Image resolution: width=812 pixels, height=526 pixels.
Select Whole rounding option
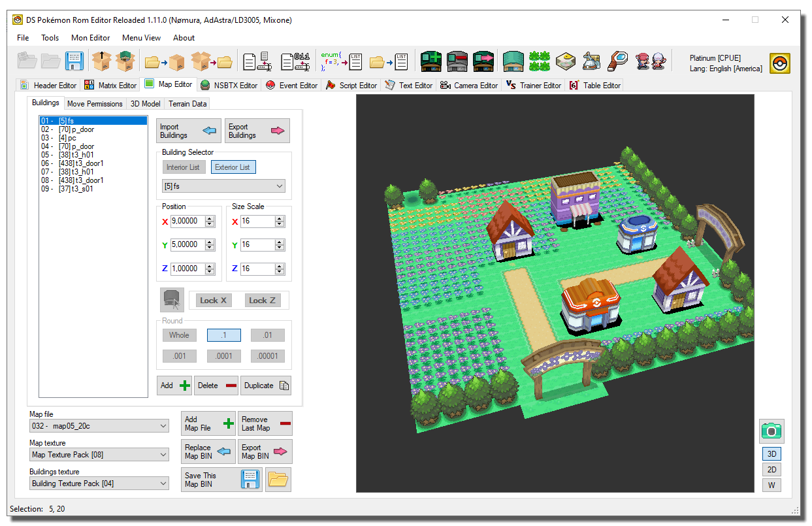[x=179, y=335]
